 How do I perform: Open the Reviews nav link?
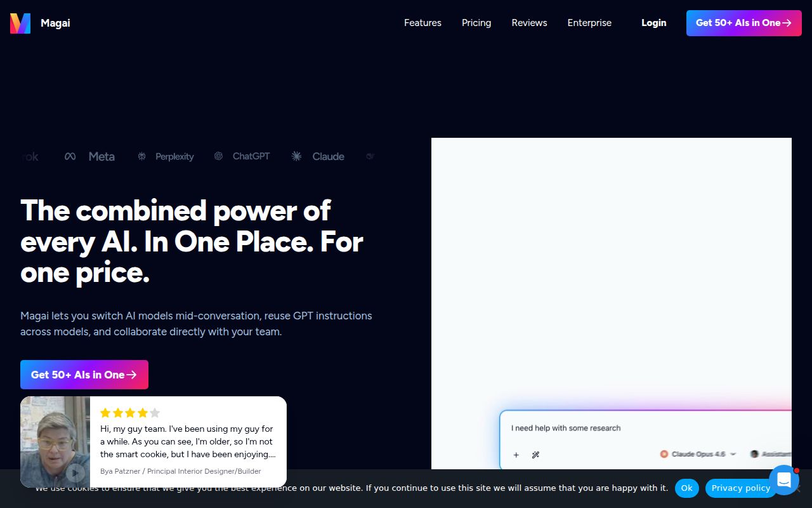529,23
